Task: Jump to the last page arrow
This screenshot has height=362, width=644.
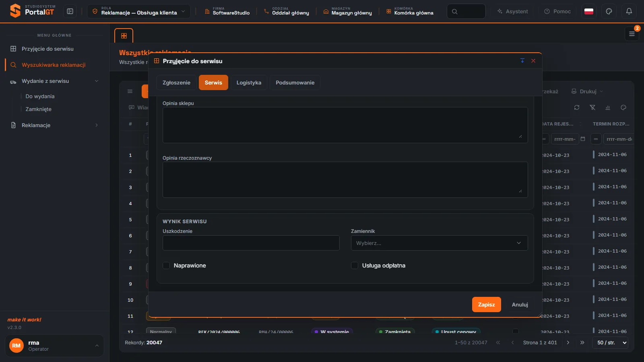Action: [x=582, y=343]
